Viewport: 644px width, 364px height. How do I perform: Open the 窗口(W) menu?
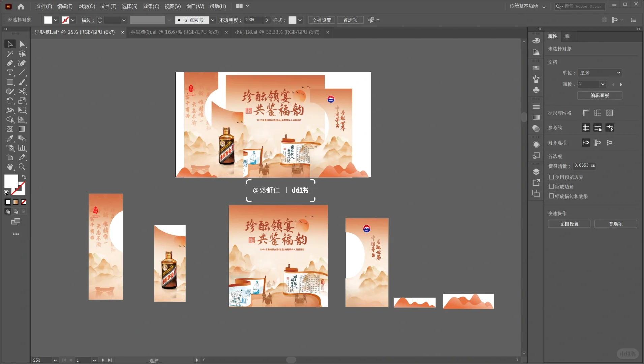pyautogui.click(x=195, y=6)
